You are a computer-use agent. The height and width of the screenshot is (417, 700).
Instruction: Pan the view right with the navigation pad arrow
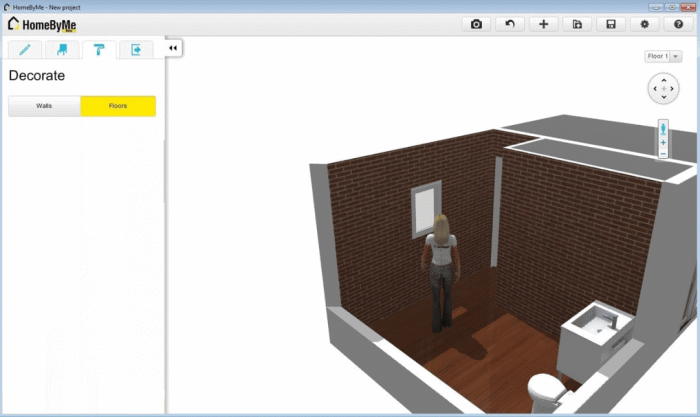point(672,88)
